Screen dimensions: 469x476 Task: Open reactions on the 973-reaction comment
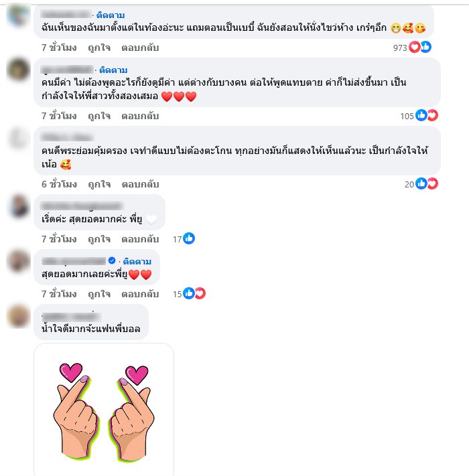click(x=420, y=47)
